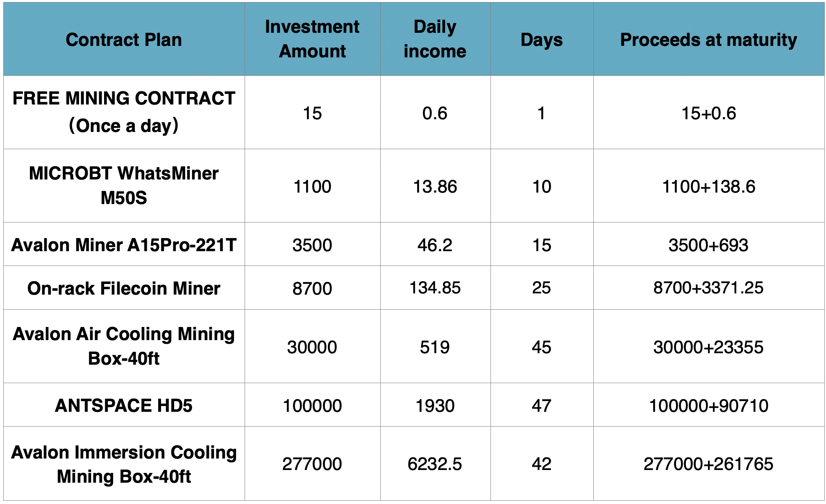Click the 100000+90710 proceeds cell
This screenshot has width=826, height=504.
(708, 406)
